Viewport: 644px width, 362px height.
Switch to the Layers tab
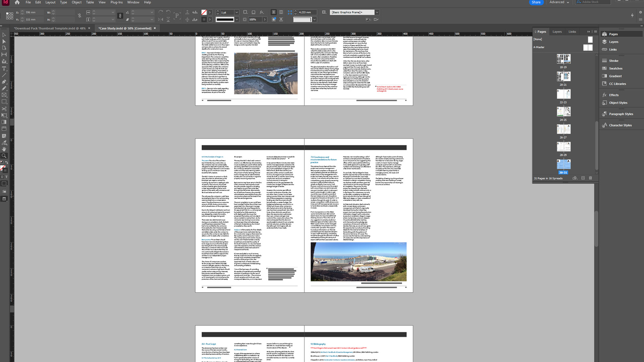coord(557,32)
